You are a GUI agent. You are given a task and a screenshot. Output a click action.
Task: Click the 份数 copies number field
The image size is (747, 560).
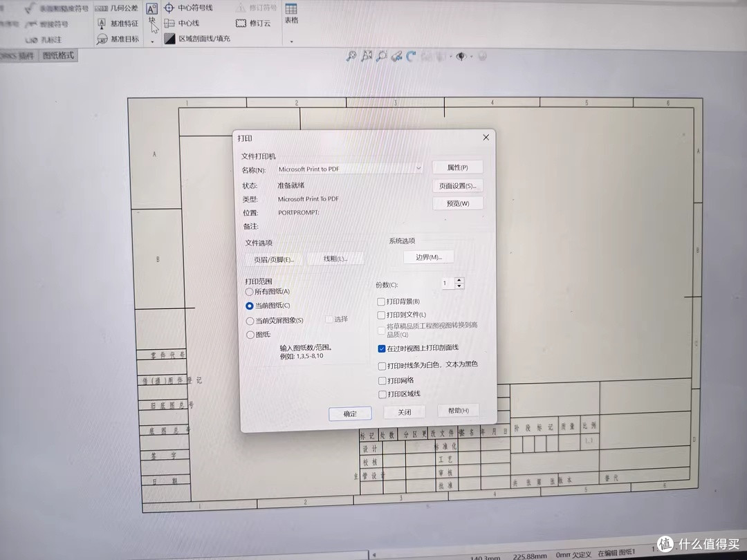tap(448, 283)
